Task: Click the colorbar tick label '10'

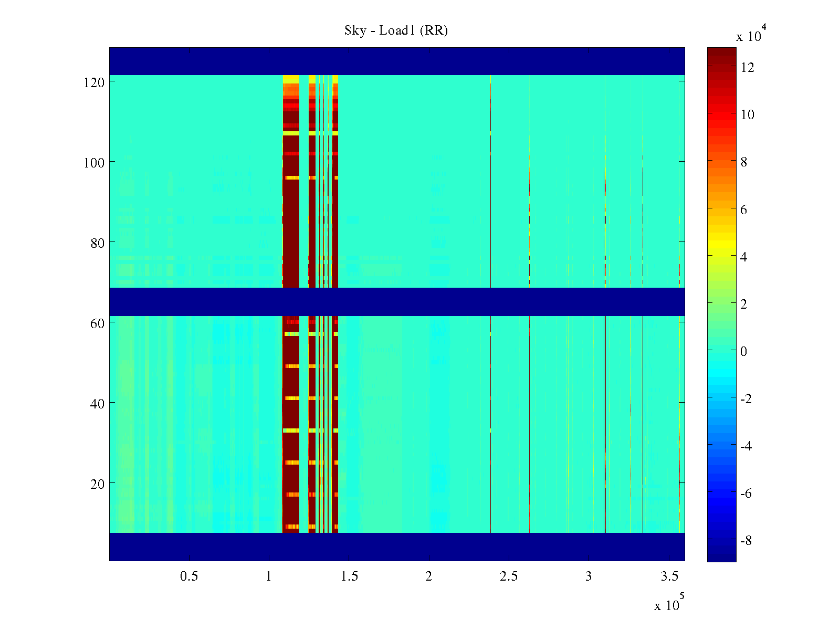Action: [x=748, y=115]
